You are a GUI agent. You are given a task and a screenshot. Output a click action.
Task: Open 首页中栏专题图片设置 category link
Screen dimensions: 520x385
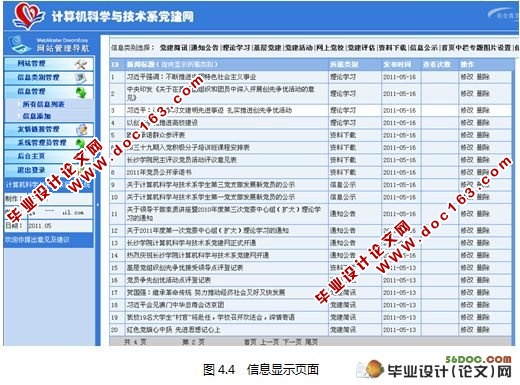click(476, 48)
